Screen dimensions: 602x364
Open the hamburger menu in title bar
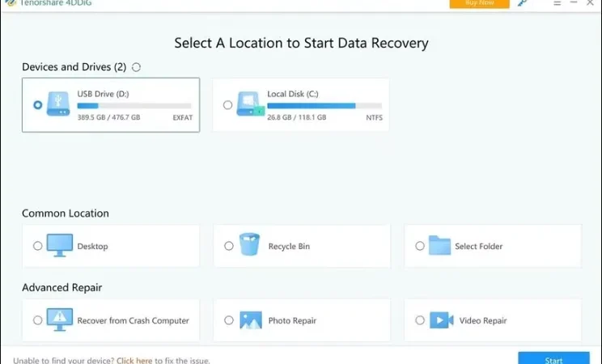pyautogui.click(x=557, y=3)
